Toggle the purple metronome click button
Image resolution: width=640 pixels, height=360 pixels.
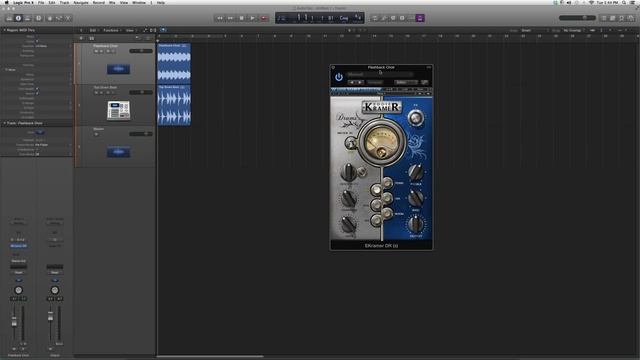420,18
